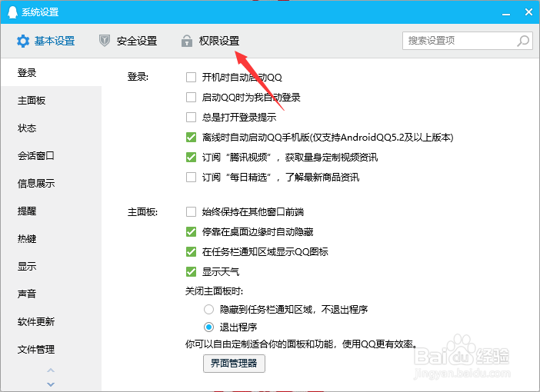Click the QQ penguin logo icon
Screen dimensions: 540x392
[12, 12]
